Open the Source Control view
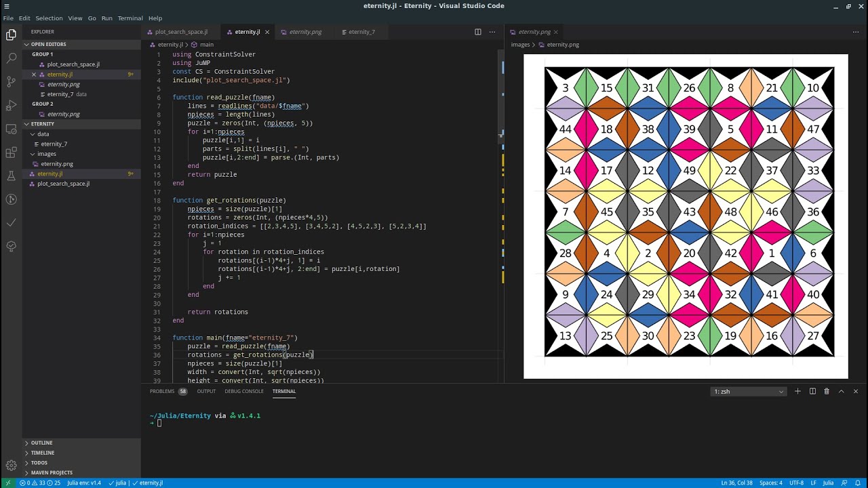Viewport: 868px width, 488px height. click(11, 82)
